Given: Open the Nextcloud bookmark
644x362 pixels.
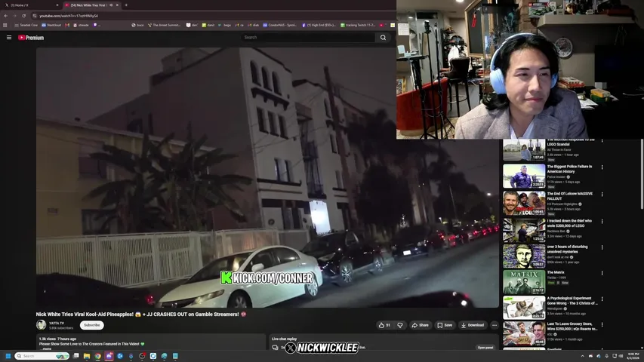Looking at the screenshot, I should click(51, 25).
